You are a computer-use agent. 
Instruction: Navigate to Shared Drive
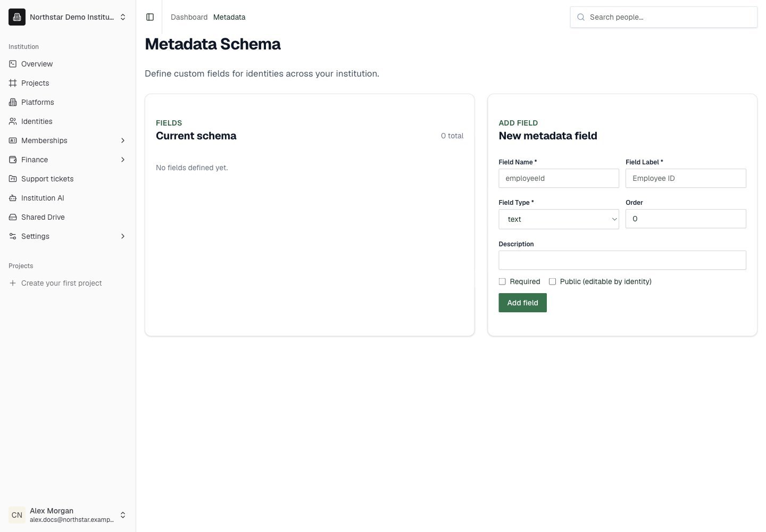pos(68,217)
